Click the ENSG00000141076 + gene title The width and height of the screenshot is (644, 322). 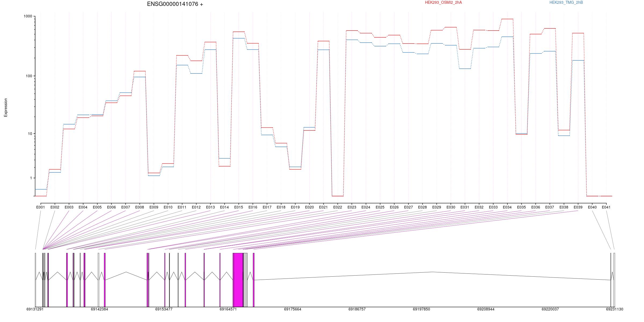pos(175,4)
